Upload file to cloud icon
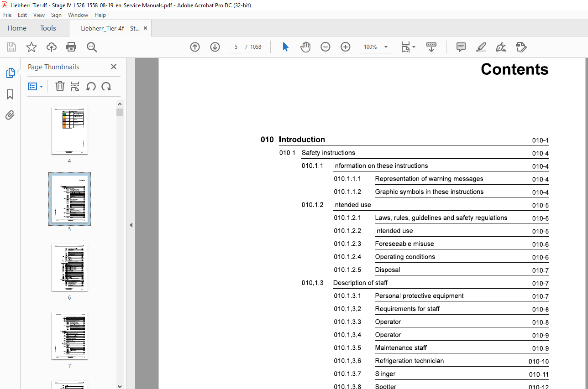 click(x=52, y=47)
